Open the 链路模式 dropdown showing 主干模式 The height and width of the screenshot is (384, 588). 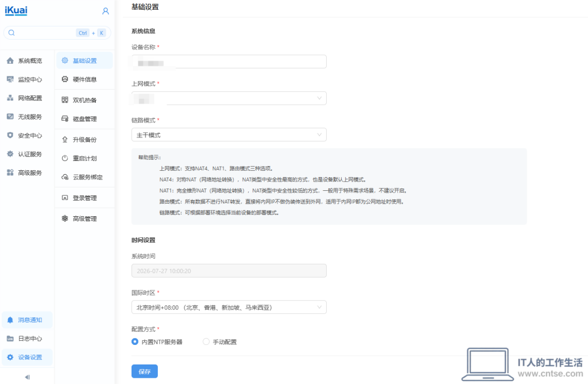tap(229, 135)
